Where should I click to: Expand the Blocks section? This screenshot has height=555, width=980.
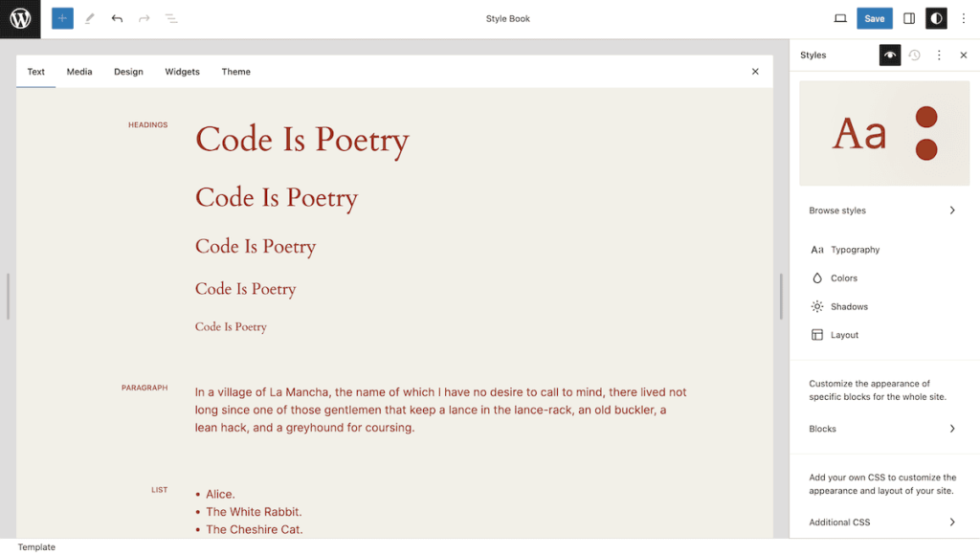pos(883,429)
